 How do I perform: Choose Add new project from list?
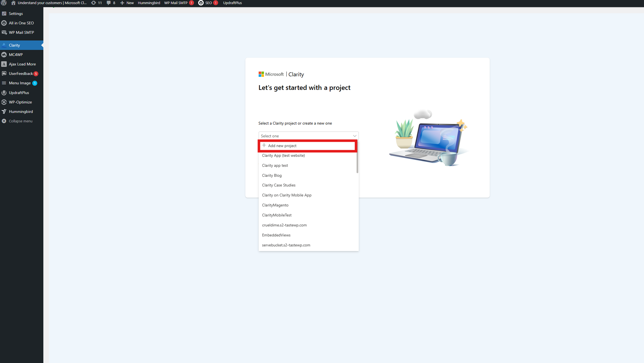tap(307, 145)
